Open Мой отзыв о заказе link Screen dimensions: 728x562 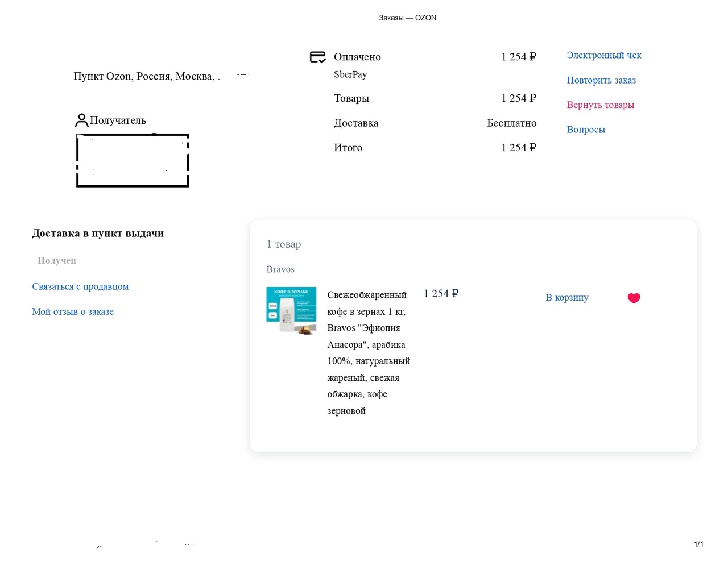(x=73, y=311)
